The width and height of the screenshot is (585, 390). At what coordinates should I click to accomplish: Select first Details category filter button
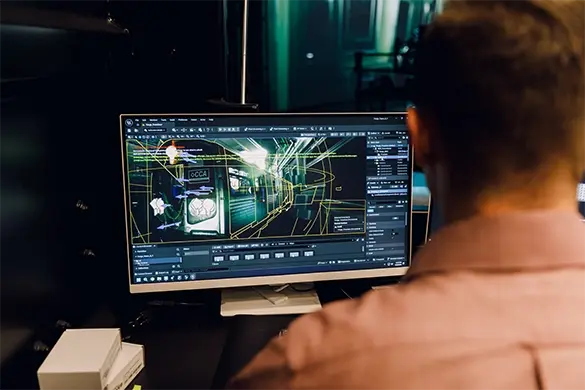[372, 207]
